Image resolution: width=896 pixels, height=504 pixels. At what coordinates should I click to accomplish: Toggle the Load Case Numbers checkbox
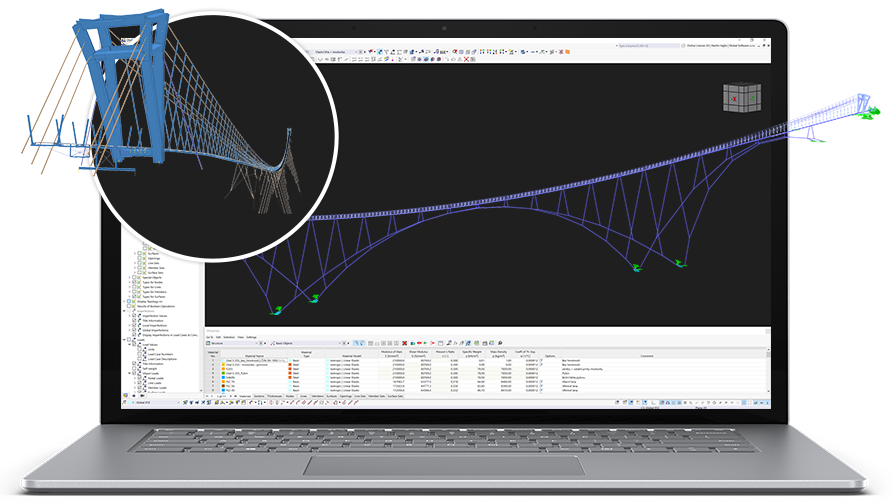click(139, 354)
